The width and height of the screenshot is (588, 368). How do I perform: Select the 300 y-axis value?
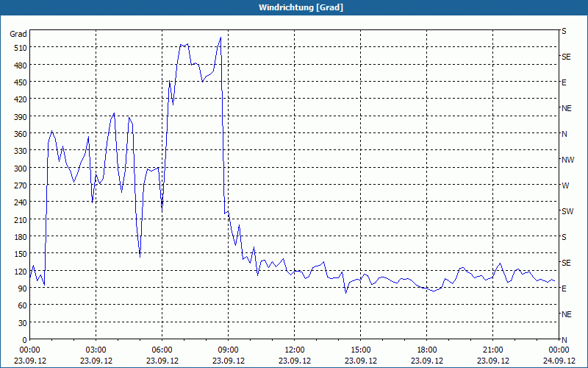(21, 168)
